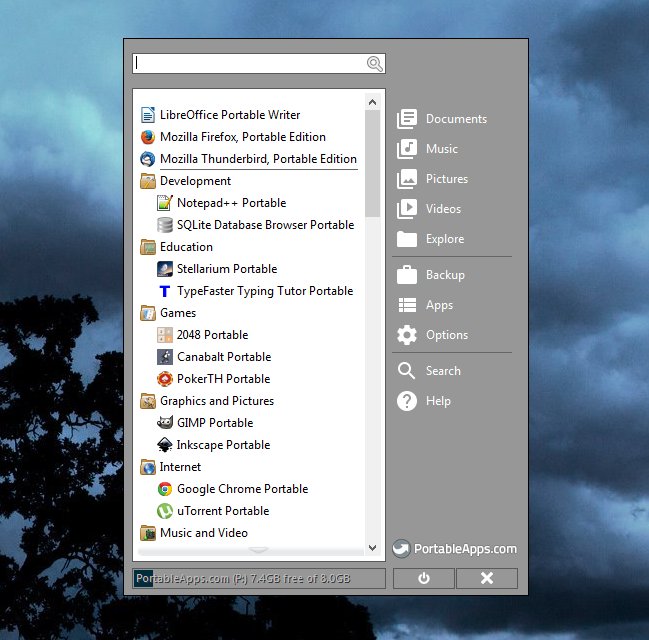
Task: Click the uTorrent Portable icon
Action: coord(165,511)
